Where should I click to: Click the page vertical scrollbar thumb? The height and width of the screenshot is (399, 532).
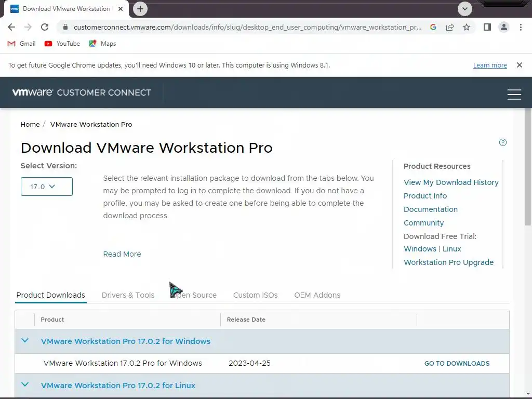(528, 167)
